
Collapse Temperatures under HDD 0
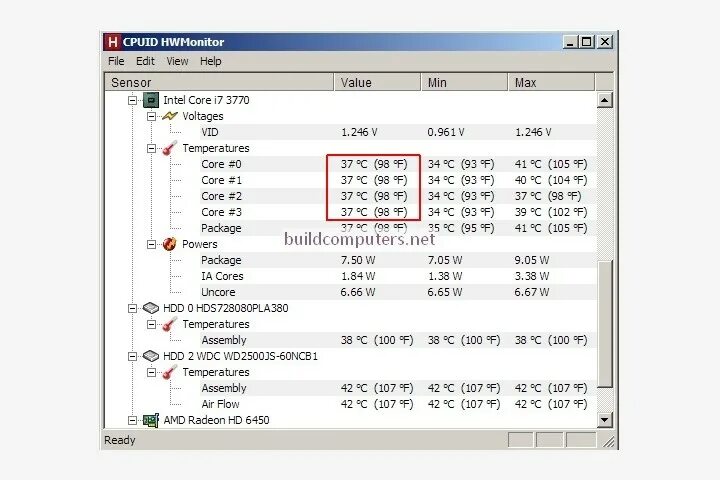tap(151, 324)
